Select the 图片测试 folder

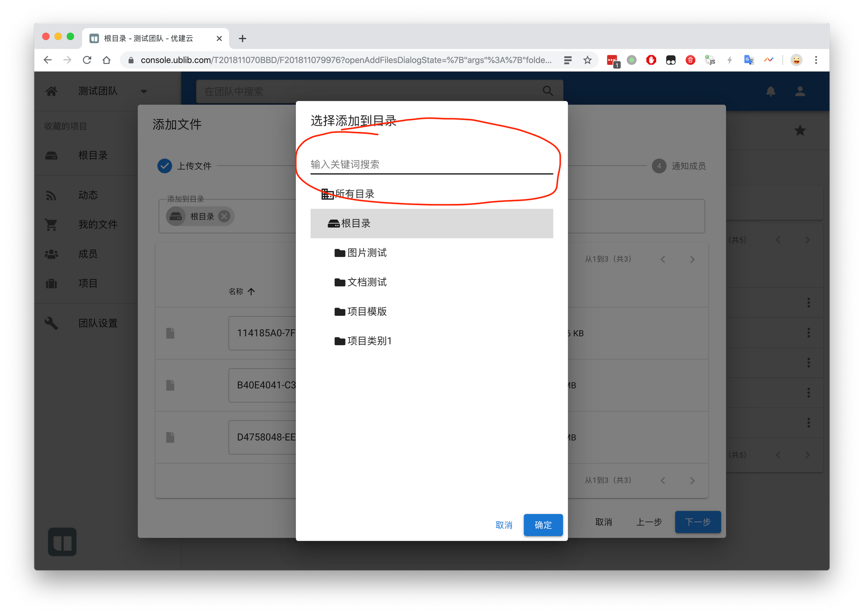tap(366, 253)
